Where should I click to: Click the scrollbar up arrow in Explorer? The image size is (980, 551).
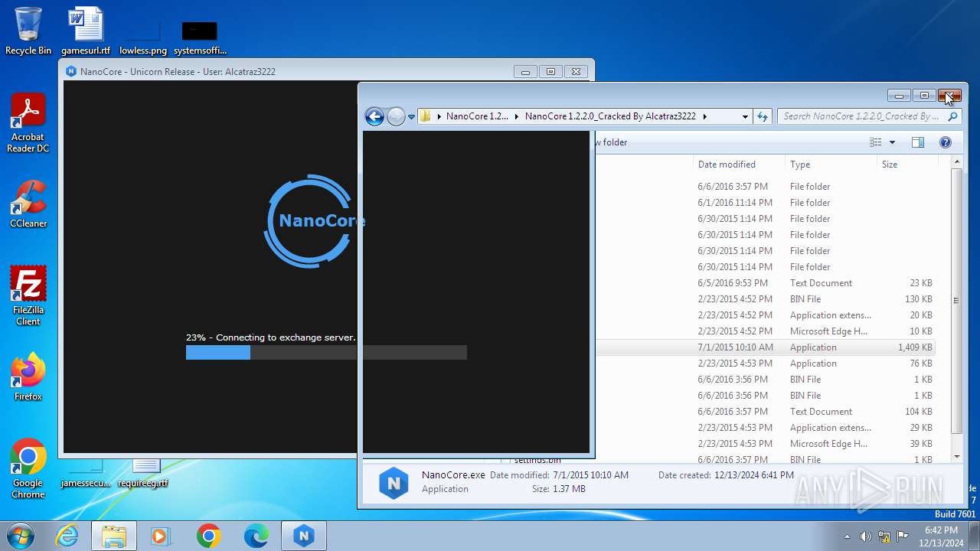pos(956,162)
